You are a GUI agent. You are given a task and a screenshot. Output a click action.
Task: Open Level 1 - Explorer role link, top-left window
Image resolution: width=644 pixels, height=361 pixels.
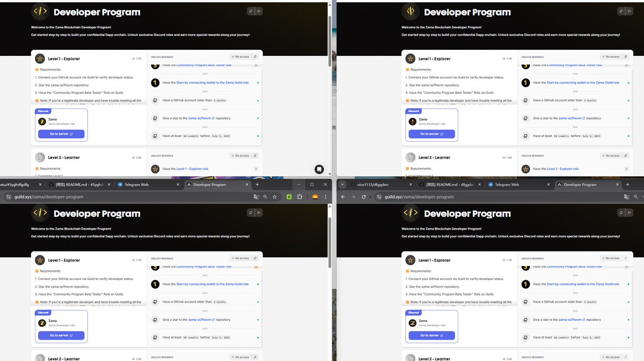point(192,169)
